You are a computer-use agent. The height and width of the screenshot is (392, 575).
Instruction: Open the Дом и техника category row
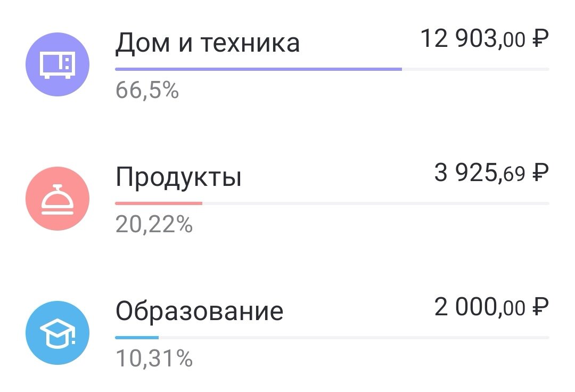[x=208, y=43]
